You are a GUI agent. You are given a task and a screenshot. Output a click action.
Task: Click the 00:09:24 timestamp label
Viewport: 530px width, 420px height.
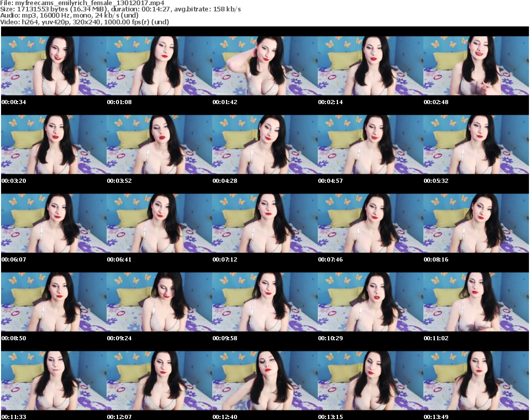[x=120, y=338]
